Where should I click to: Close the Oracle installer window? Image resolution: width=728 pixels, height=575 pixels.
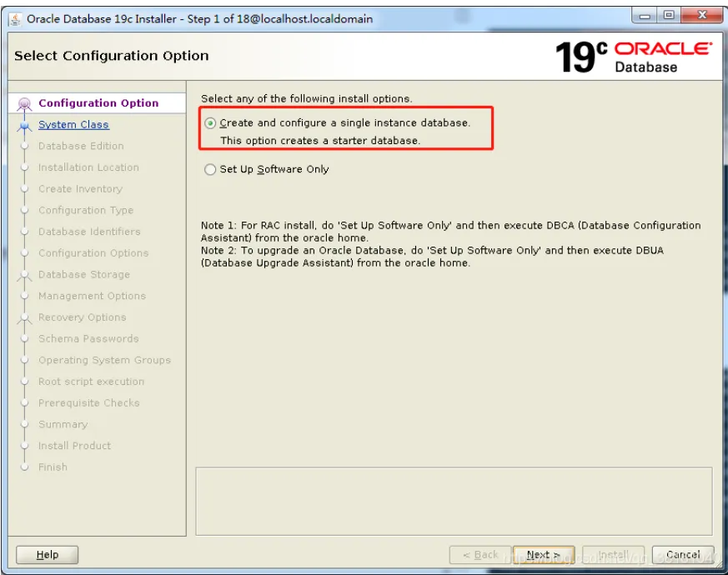tap(702, 16)
